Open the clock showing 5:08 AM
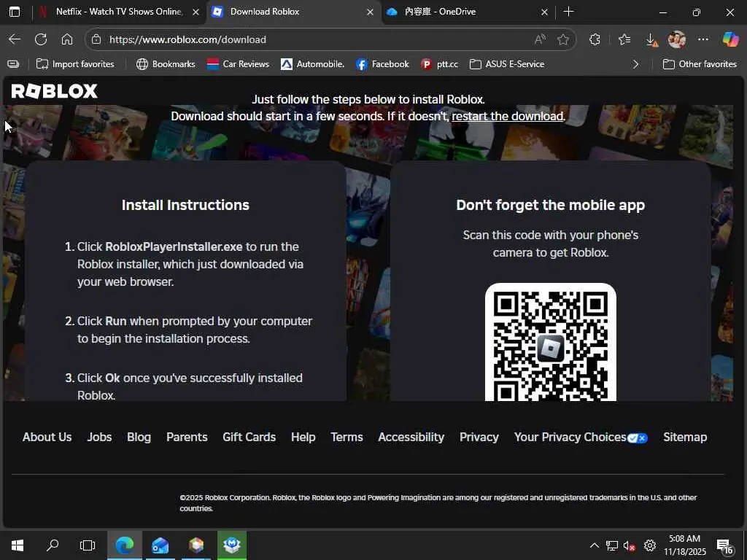This screenshot has width=747, height=560. tap(684, 545)
